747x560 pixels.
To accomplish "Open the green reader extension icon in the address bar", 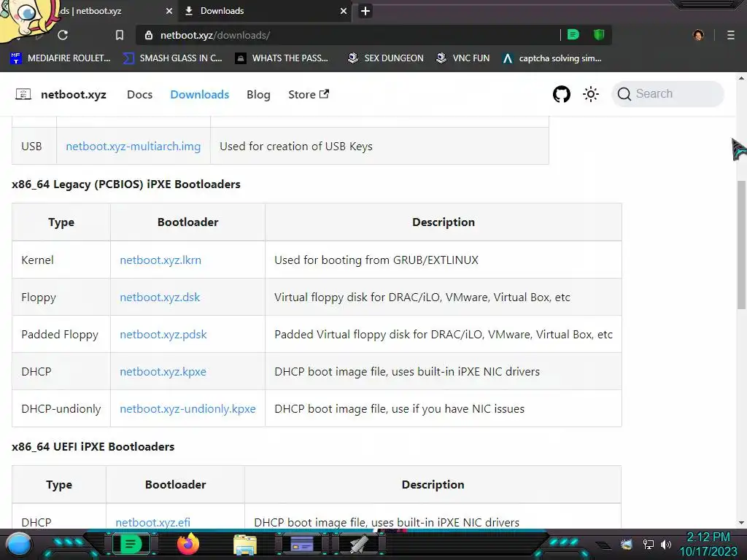I will click(573, 35).
